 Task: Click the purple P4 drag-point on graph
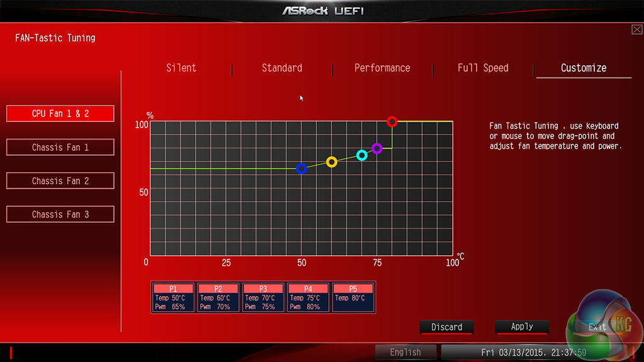(x=377, y=148)
